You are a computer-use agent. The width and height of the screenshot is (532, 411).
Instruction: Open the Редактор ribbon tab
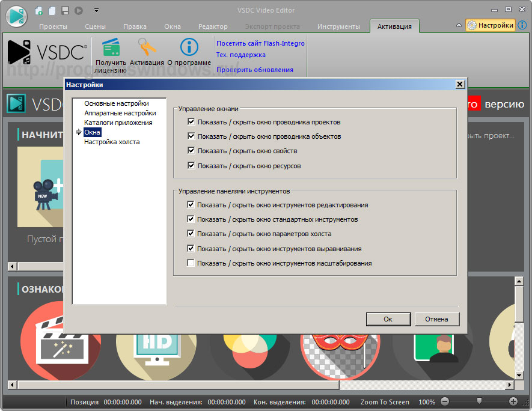click(x=213, y=26)
